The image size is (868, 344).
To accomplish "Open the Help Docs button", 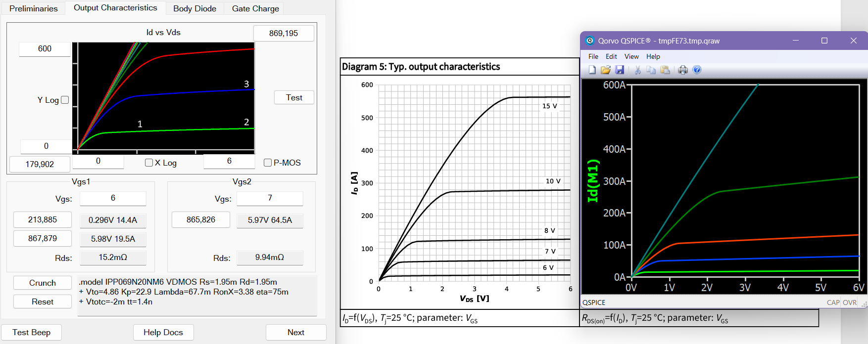I will click(x=163, y=332).
